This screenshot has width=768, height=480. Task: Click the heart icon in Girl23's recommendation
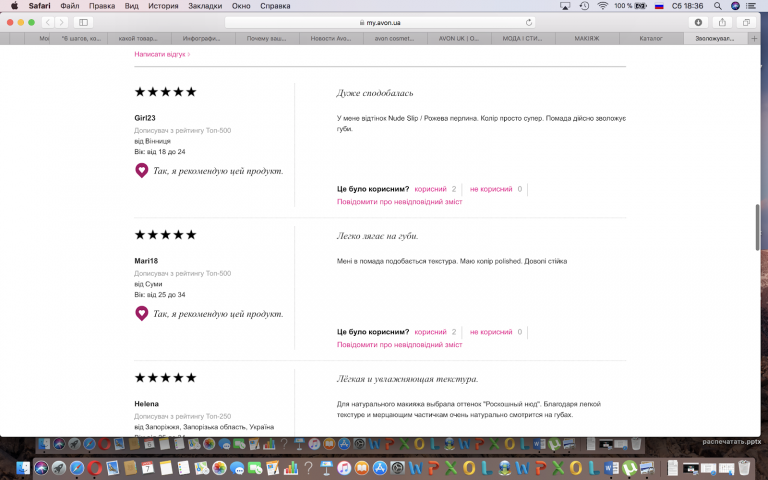tap(142, 170)
